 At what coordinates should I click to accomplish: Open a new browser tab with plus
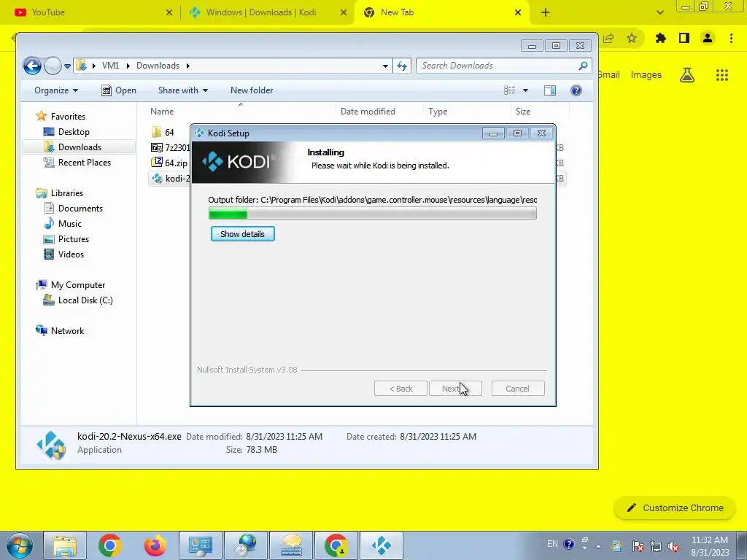tap(546, 12)
